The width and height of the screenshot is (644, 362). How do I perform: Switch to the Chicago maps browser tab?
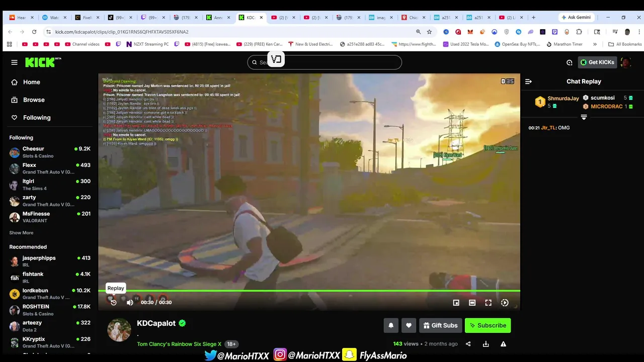point(413,17)
